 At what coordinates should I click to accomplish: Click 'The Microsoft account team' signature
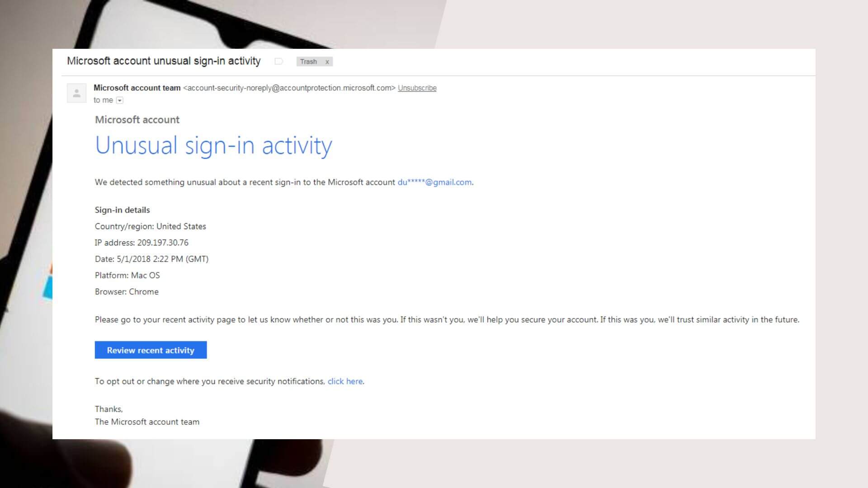click(147, 422)
